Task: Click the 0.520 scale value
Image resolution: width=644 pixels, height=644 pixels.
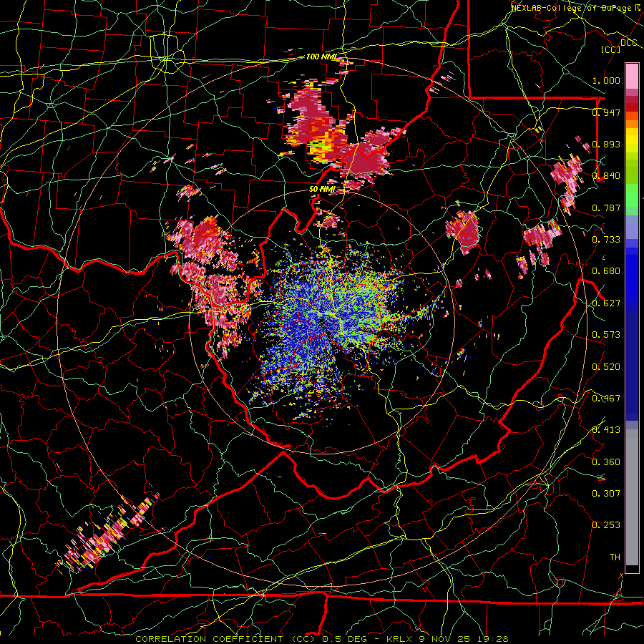Action: point(606,367)
